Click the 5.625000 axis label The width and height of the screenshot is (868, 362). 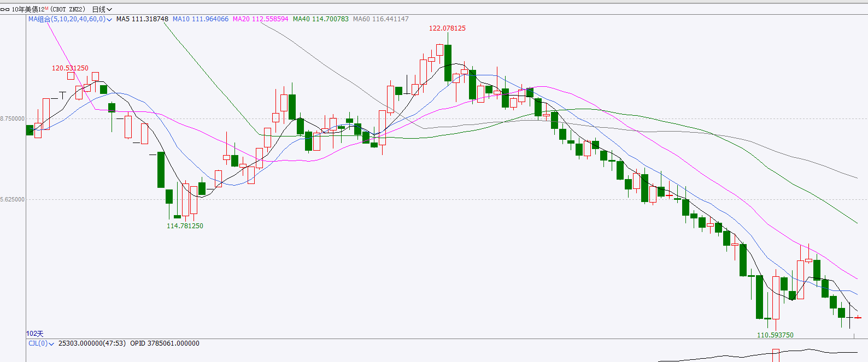click(x=13, y=200)
